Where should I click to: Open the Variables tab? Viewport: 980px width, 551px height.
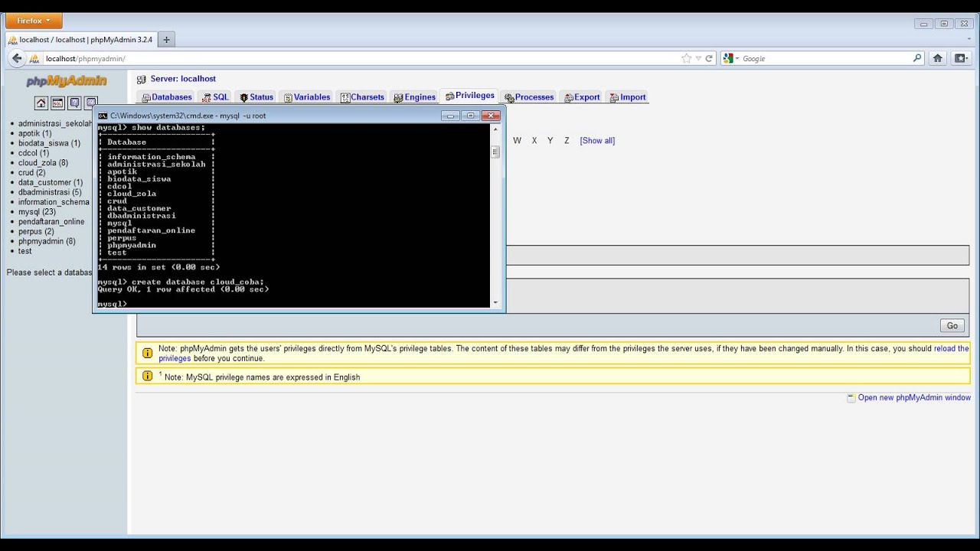[307, 97]
